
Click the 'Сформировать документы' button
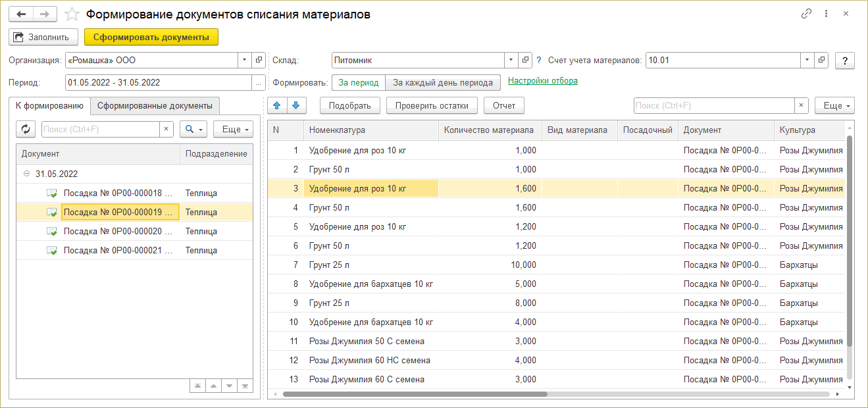pyautogui.click(x=151, y=37)
